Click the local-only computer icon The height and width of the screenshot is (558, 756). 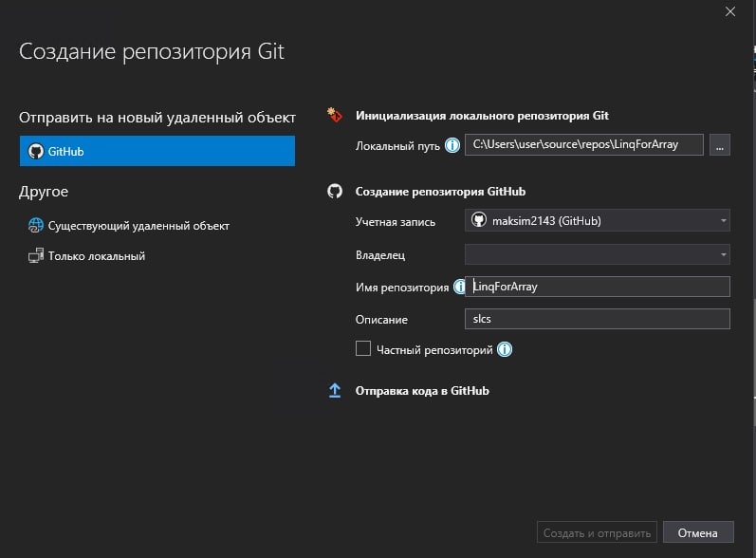click(36, 255)
